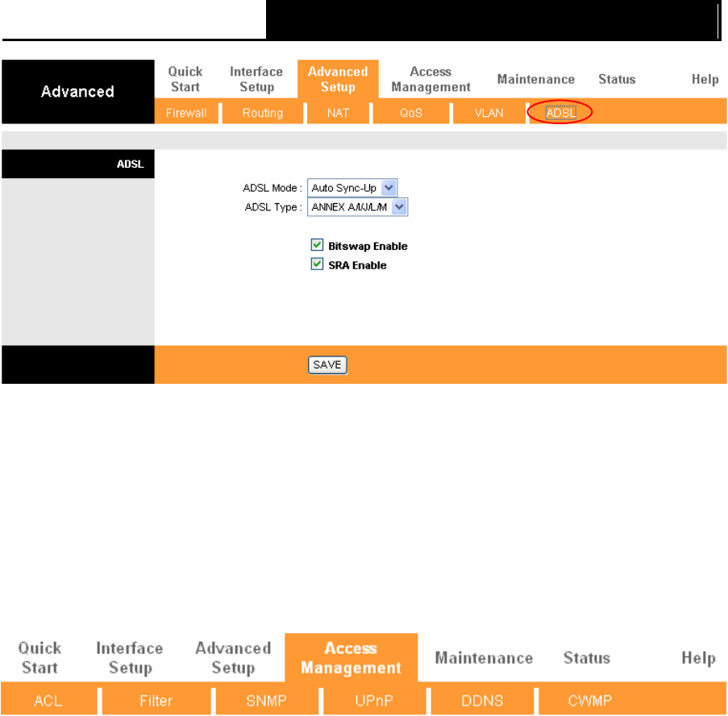Select the NAT sub-tab
The image size is (728, 716).
(338, 113)
